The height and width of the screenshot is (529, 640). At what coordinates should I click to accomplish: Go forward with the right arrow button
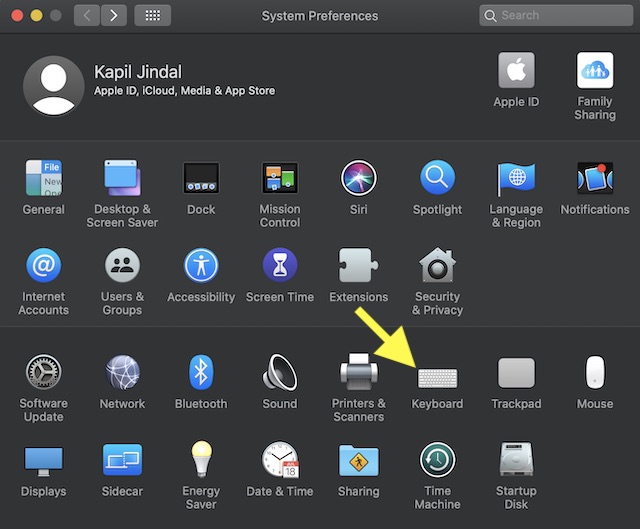113,16
